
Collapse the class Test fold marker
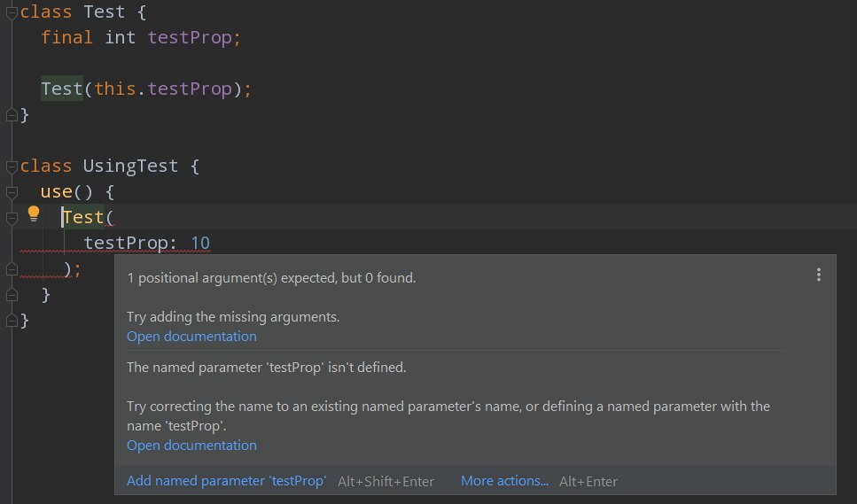coord(12,13)
